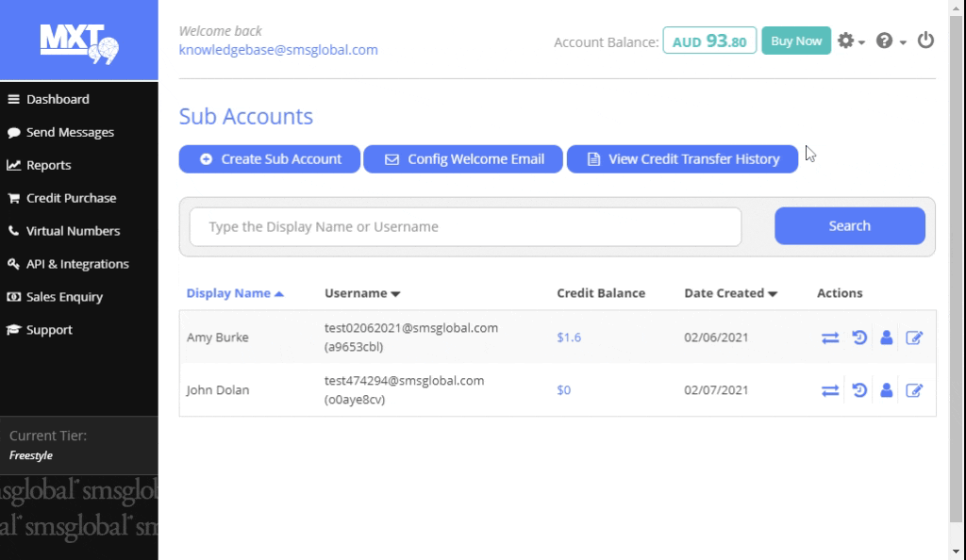Click the power logout icon

click(925, 41)
